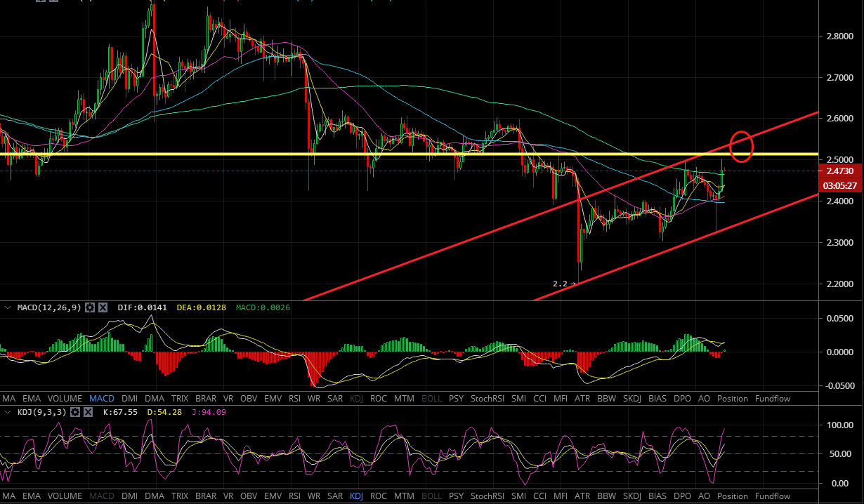The height and width of the screenshot is (504, 864).
Task: Click the 2.8000 price axis label
Action: tap(839, 36)
